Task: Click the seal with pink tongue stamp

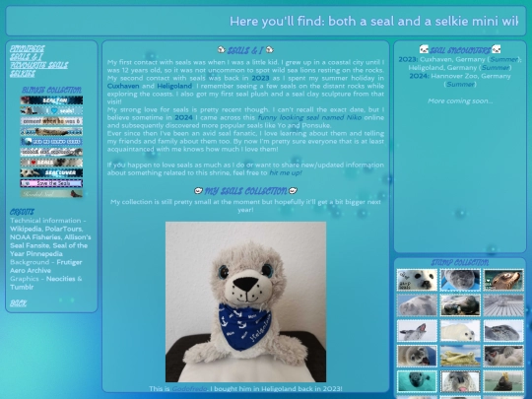Action: click(x=460, y=381)
